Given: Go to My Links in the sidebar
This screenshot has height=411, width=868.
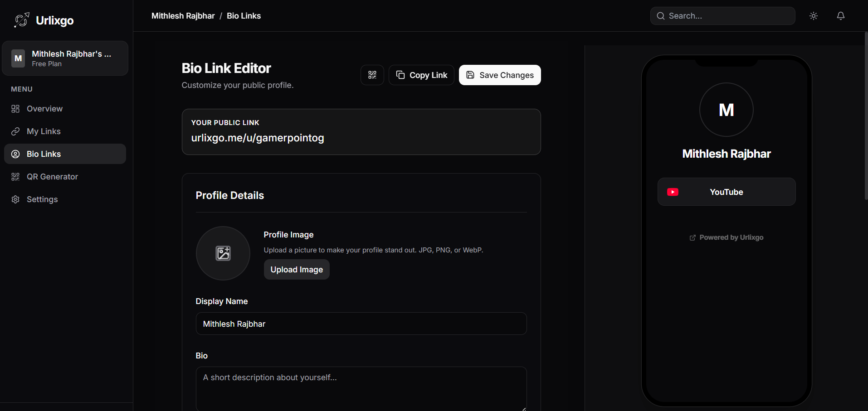Looking at the screenshot, I should [65, 131].
